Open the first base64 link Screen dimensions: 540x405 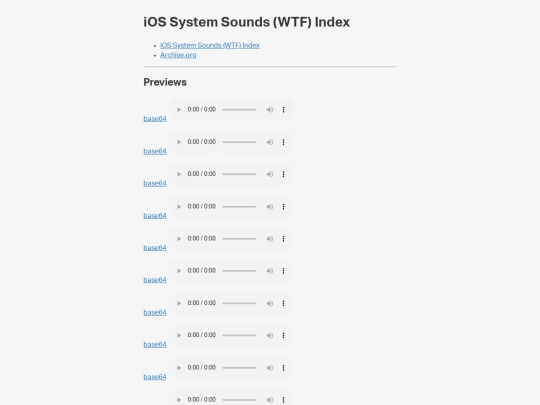[x=155, y=118]
